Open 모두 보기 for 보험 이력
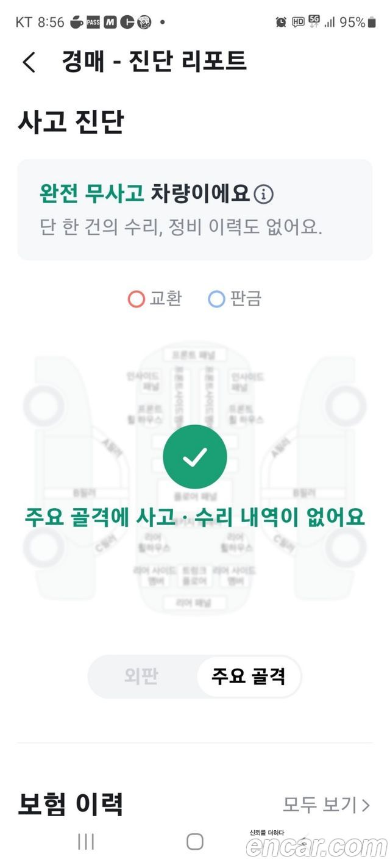 pyautogui.click(x=326, y=805)
